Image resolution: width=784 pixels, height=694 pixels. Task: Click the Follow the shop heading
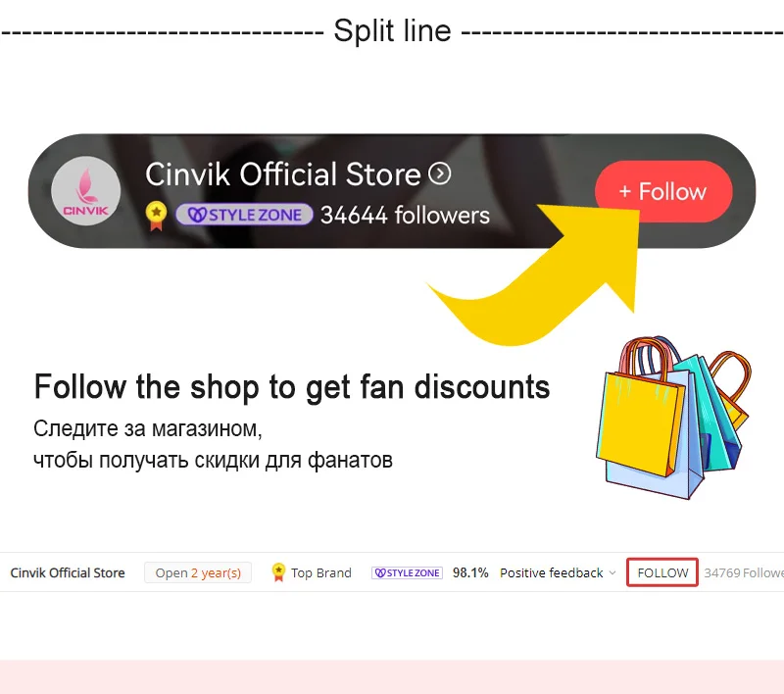(x=292, y=387)
